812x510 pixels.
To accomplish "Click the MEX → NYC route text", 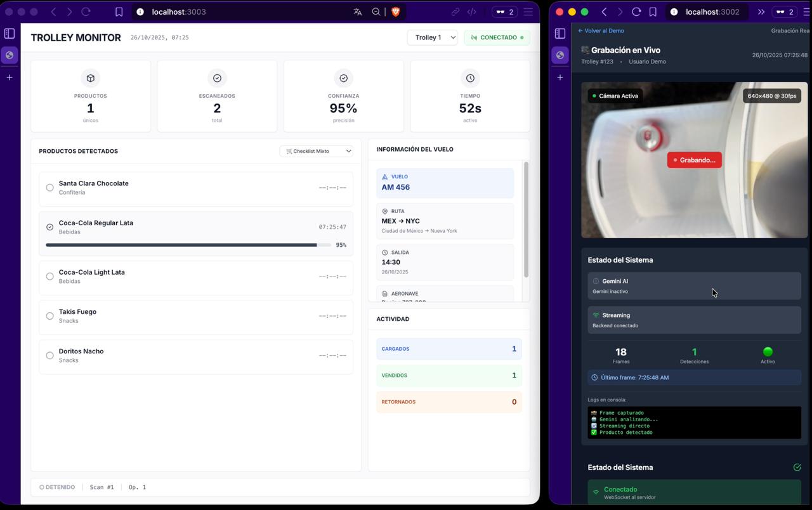I will 400,221.
